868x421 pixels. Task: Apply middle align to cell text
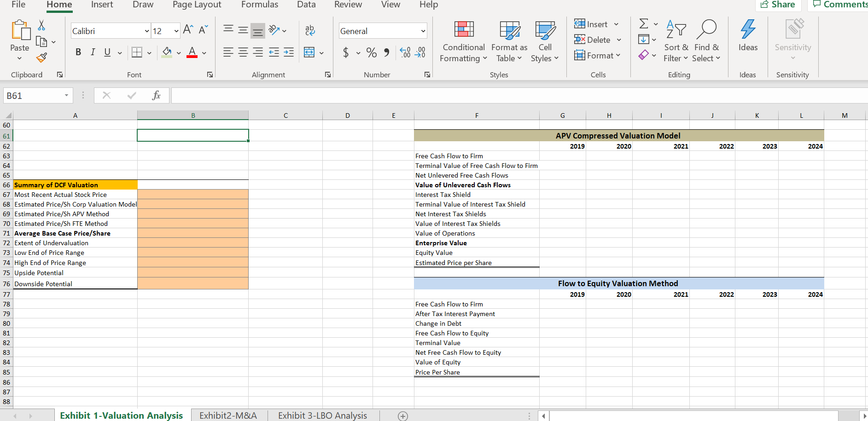[x=243, y=30]
